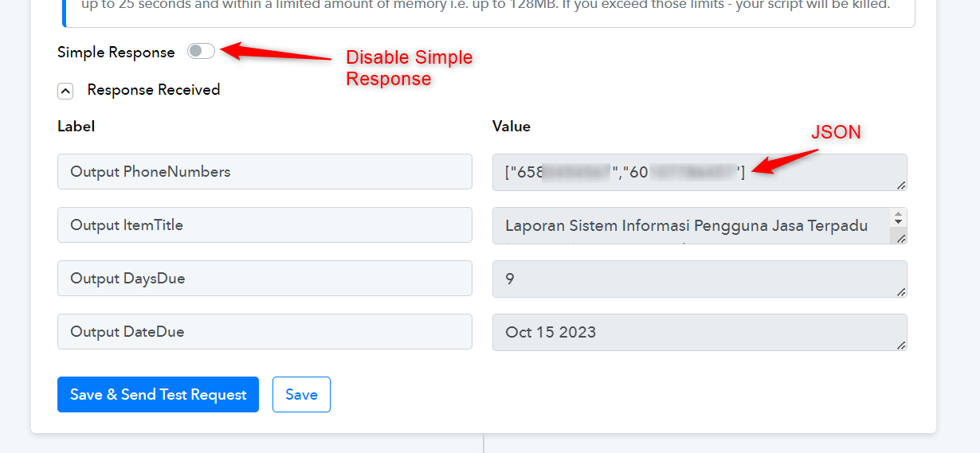
Task: Click the JSON phone numbers value box
Action: point(700,172)
